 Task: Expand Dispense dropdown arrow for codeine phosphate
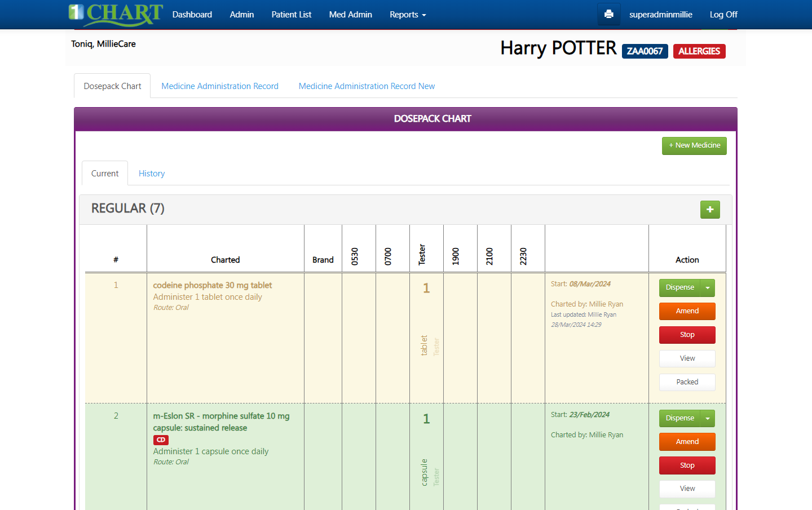coord(708,288)
